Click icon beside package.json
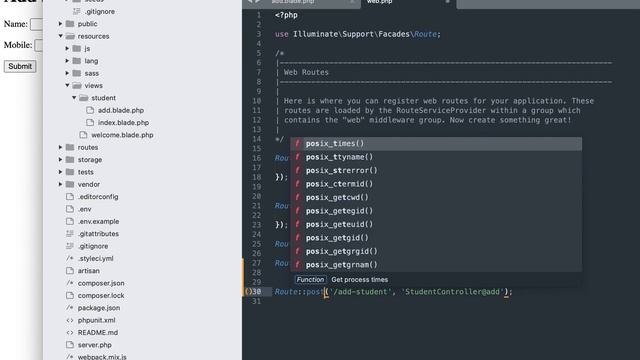640x360 pixels. [70, 308]
